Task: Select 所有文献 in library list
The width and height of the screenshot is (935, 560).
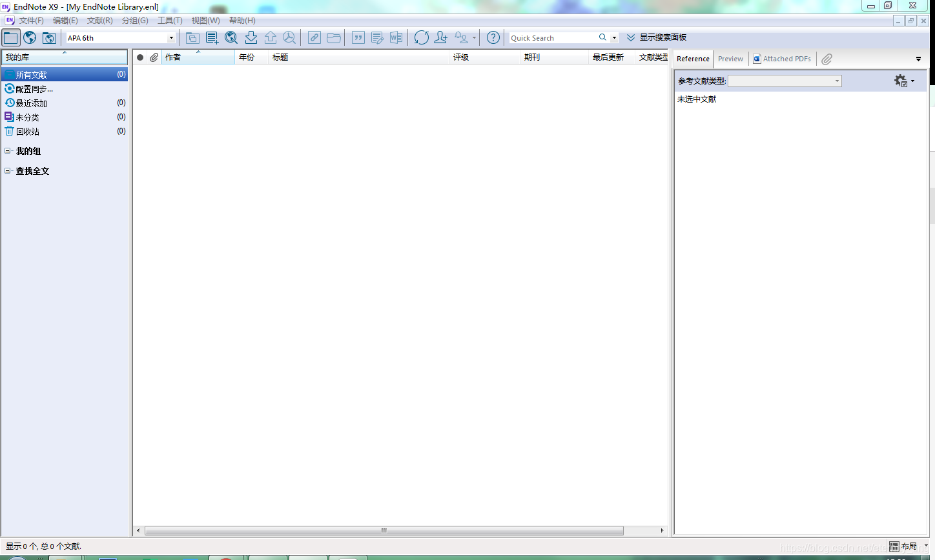Action: tap(65, 75)
